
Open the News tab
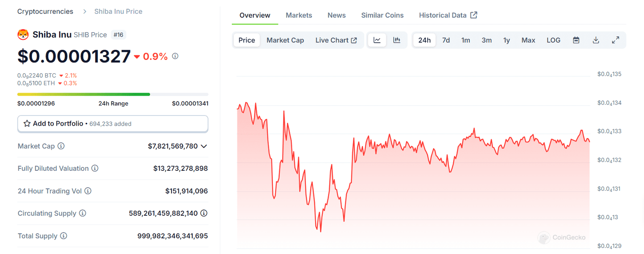[x=336, y=15]
